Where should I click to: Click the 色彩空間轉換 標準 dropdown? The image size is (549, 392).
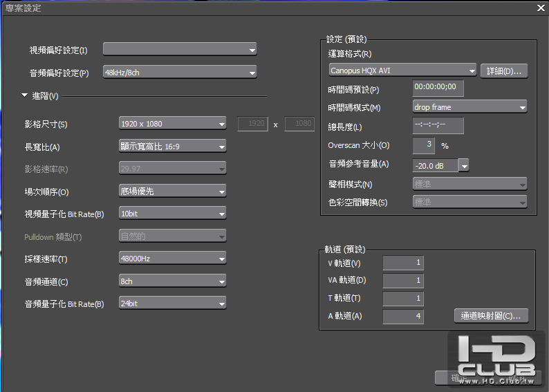[x=469, y=202]
